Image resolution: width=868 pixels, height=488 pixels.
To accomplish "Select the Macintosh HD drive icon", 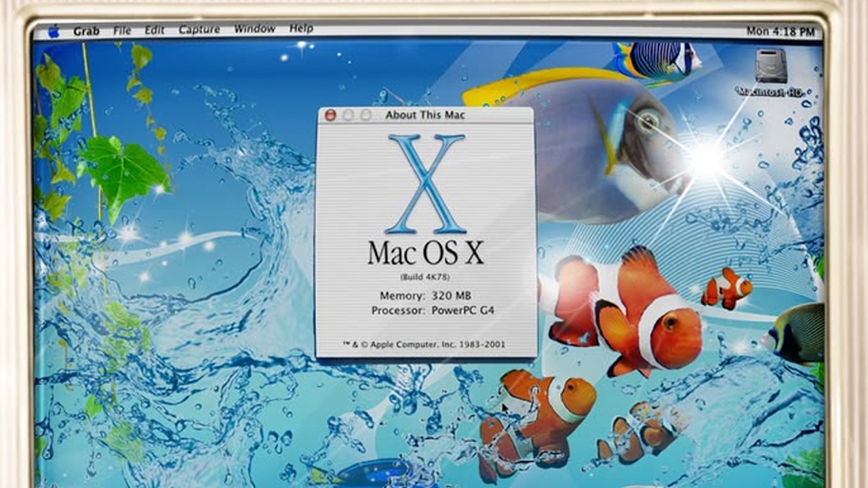I will 771,66.
